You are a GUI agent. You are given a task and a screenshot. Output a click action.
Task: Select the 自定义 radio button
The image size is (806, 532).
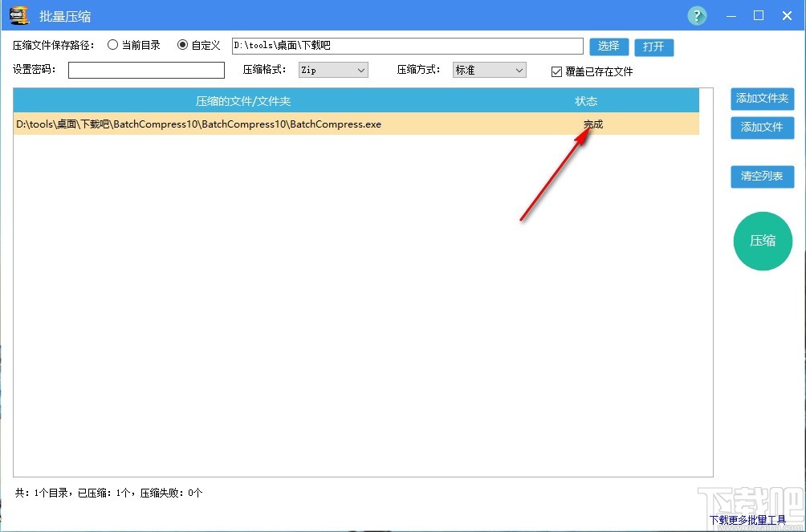pyautogui.click(x=182, y=45)
